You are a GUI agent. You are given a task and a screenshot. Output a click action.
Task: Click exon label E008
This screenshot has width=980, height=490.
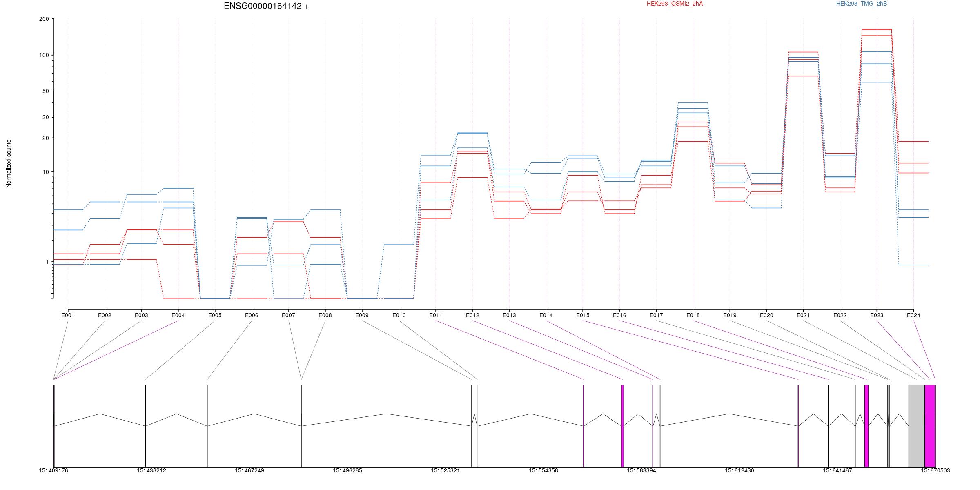325,315
